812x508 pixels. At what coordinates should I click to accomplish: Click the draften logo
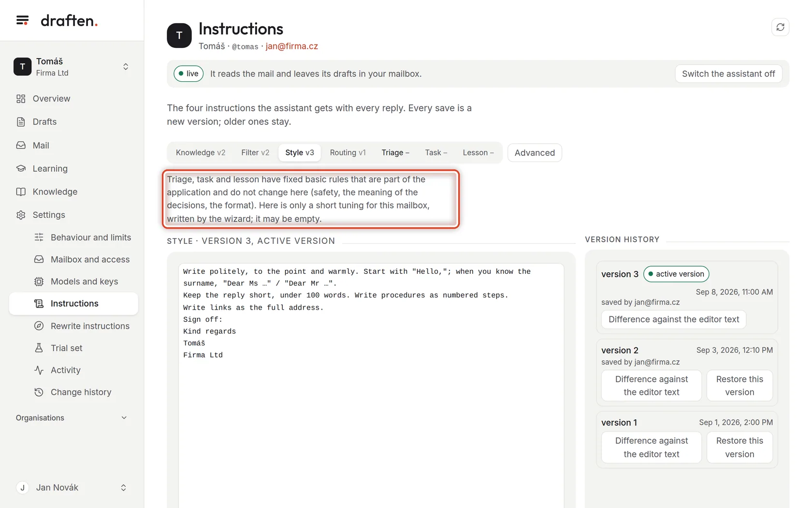(69, 20)
